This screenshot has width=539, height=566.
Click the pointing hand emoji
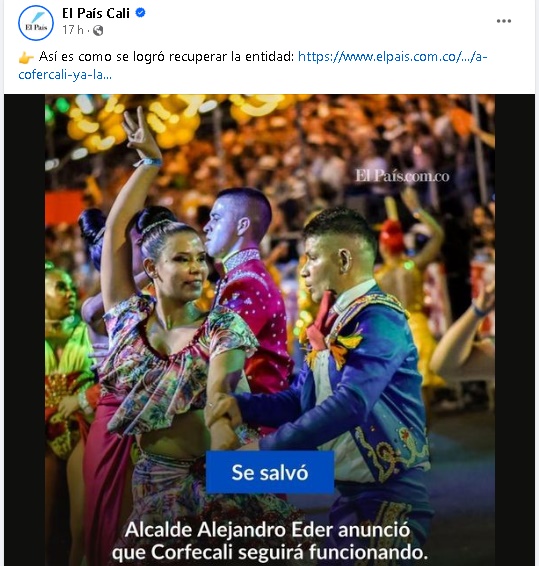[26, 57]
